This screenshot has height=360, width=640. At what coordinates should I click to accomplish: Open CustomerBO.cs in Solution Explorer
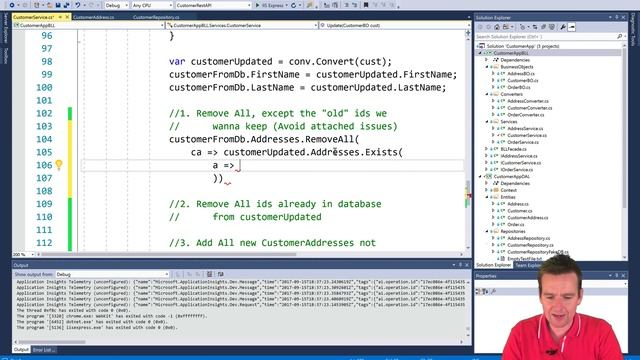tap(522, 80)
